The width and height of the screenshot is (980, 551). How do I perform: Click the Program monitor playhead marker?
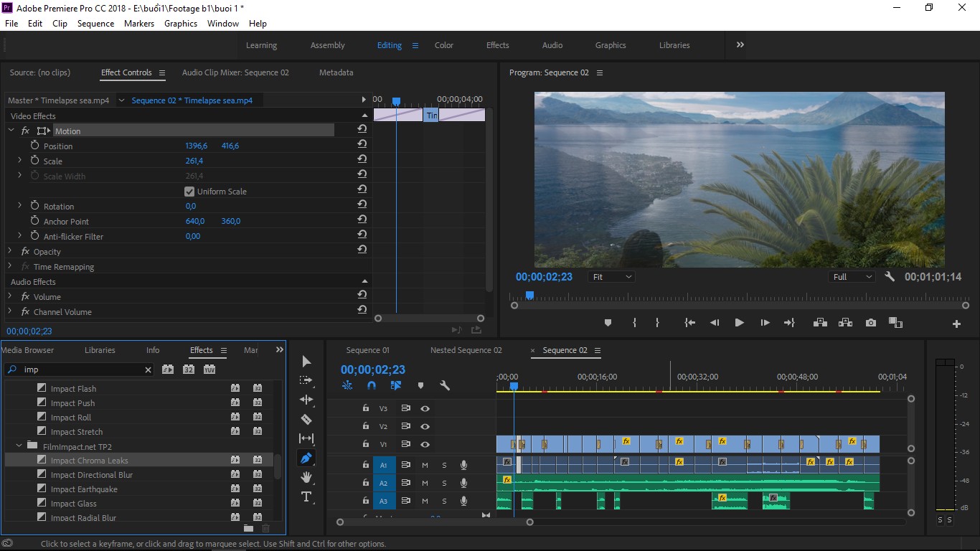point(529,295)
